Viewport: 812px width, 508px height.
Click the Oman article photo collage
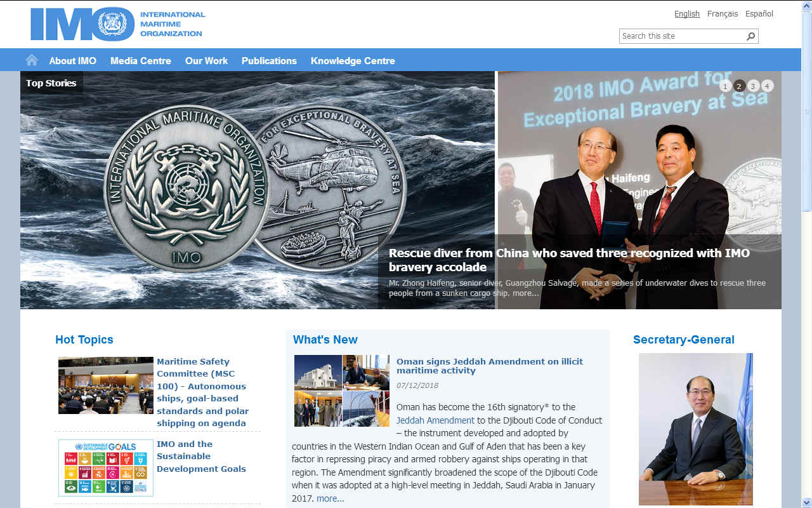tap(342, 391)
